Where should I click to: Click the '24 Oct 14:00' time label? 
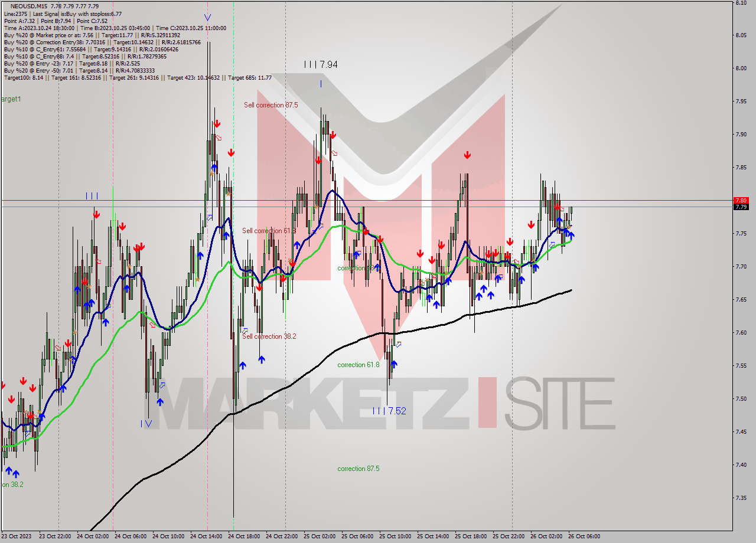[207, 537]
